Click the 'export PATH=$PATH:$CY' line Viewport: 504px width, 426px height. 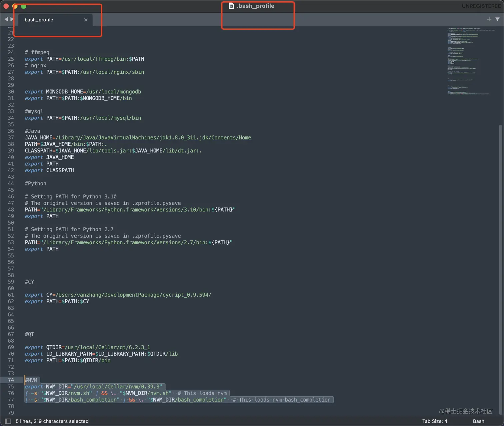point(57,302)
